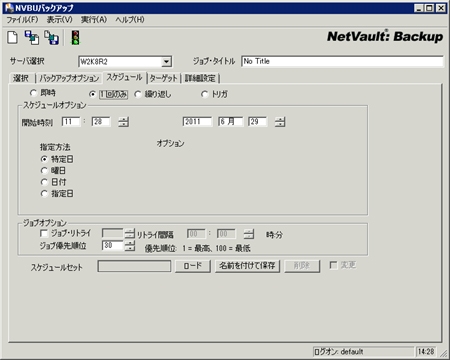Click the traffic light submit icon
Screen dimensions: 450x360
tap(76, 37)
